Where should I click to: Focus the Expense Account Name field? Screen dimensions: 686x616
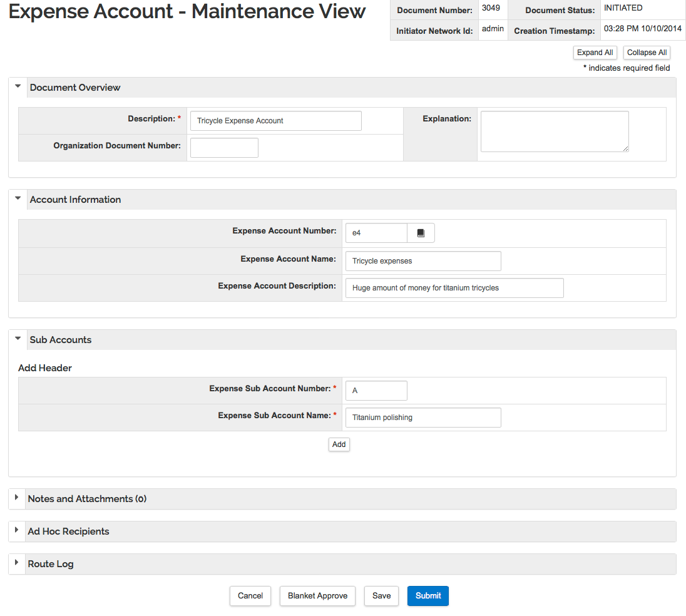(x=423, y=261)
